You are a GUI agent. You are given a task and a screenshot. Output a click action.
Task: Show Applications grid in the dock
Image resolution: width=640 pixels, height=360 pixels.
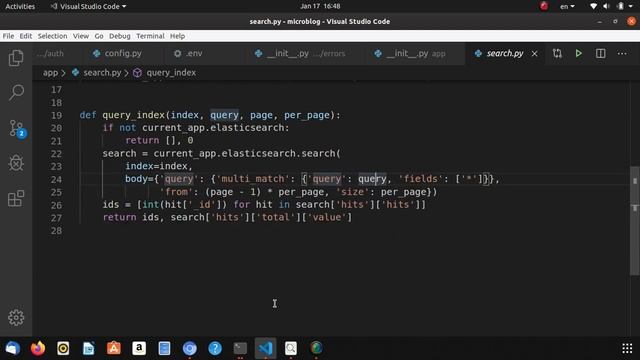coord(627,348)
